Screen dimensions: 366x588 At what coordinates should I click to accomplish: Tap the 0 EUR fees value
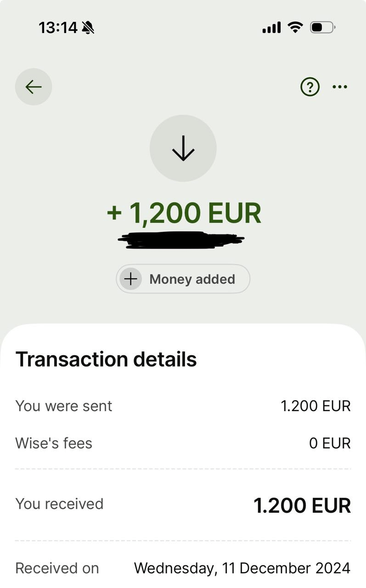click(330, 443)
